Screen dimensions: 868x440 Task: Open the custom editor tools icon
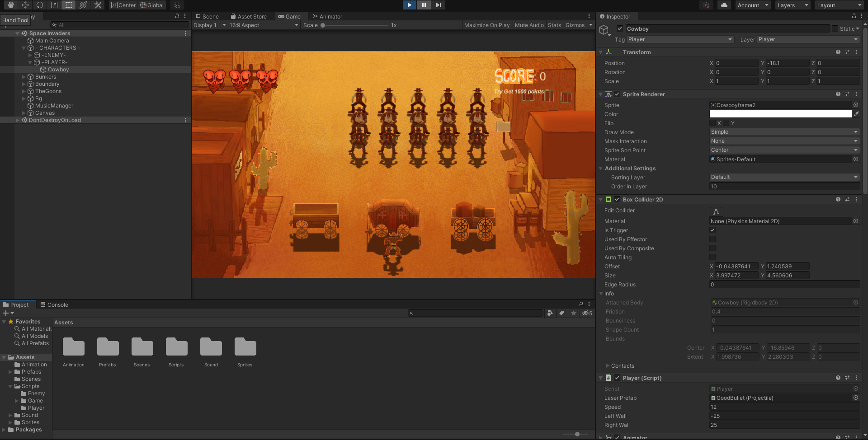(x=98, y=5)
